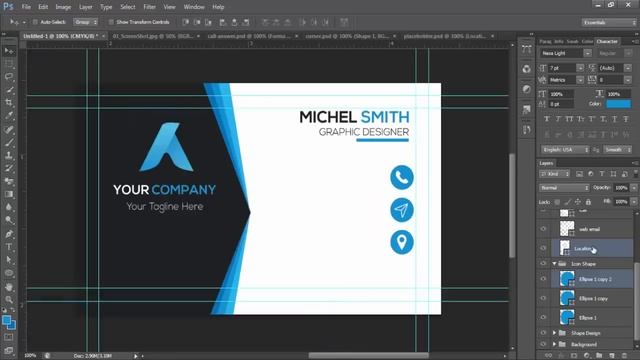Select the Zoom tool in toolbox
The width and height of the screenshot is (640, 360).
pyautogui.click(x=9, y=300)
